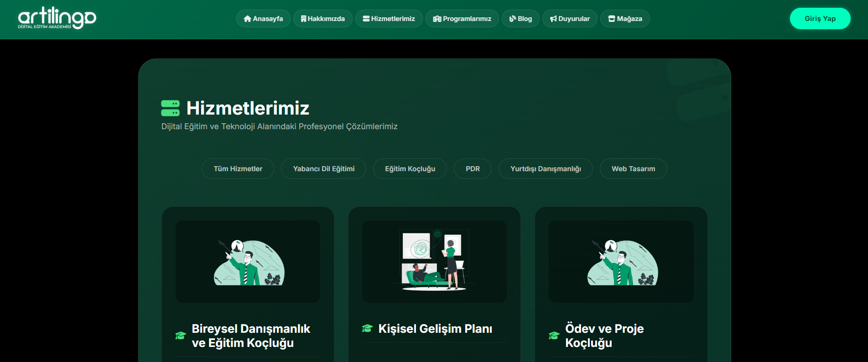Open the Programlarımız nav item
Viewport: 868px width, 362px height.
(462, 19)
